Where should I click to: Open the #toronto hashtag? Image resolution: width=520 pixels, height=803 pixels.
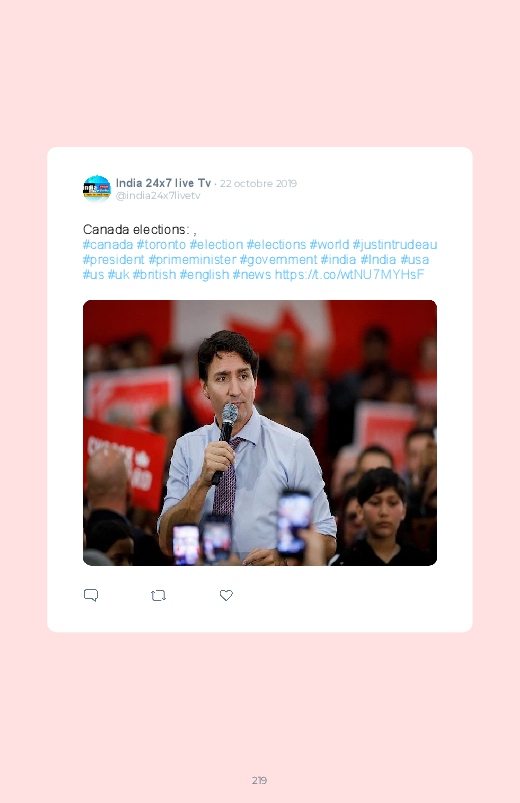(x=161, y=244)
